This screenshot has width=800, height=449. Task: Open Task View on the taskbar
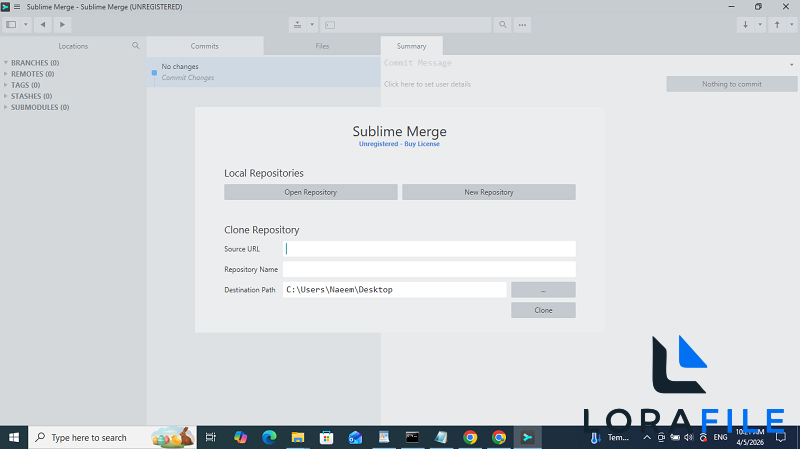(x=211, y=437)
